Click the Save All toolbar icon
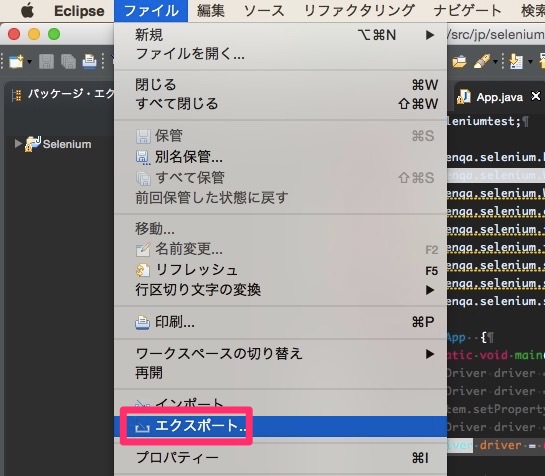The width and height of the screenshot is (545, 476). pyautogui.click(x=68, y=62)
